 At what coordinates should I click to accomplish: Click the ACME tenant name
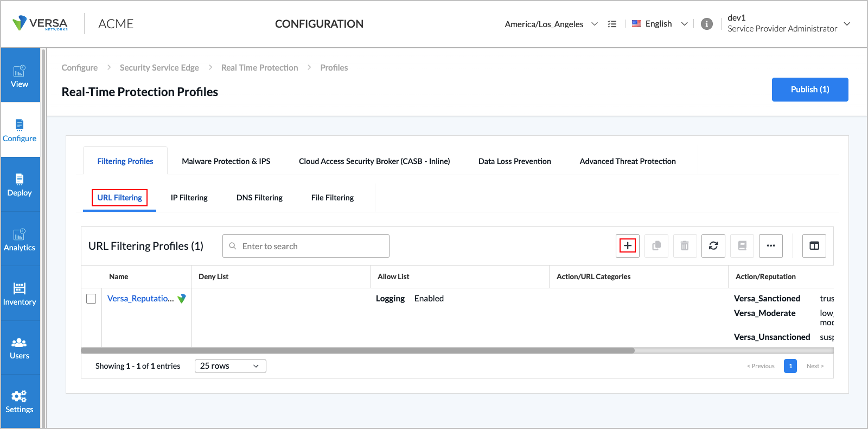click(116, 24)
